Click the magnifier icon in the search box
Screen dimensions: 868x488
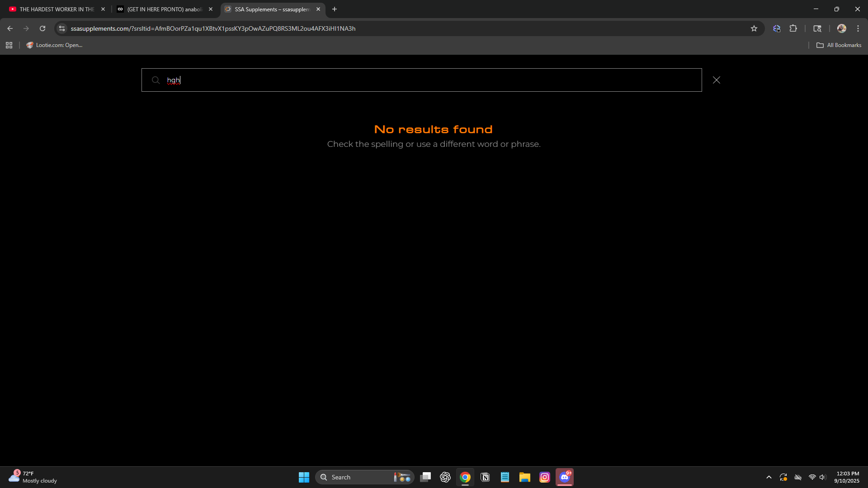pyautogui.click(x=156, y=80)
